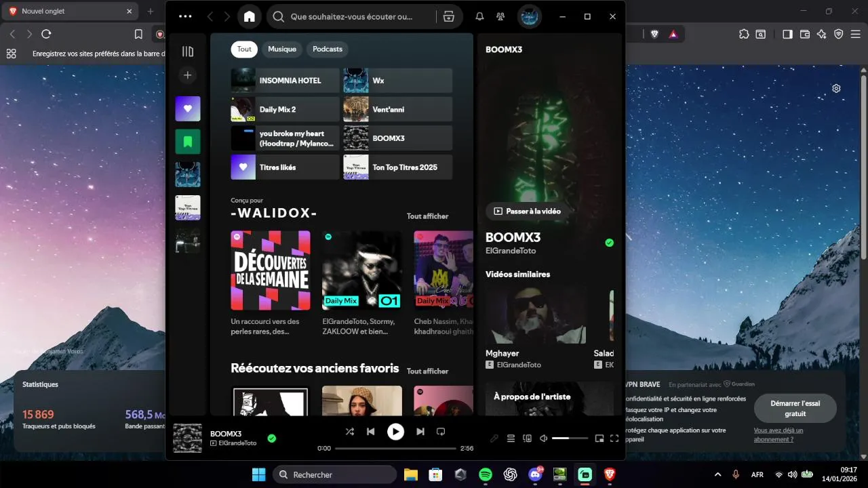
Task: Click Démarrer l'essai gratuit in Brave
Action: [x=795, y=408]
